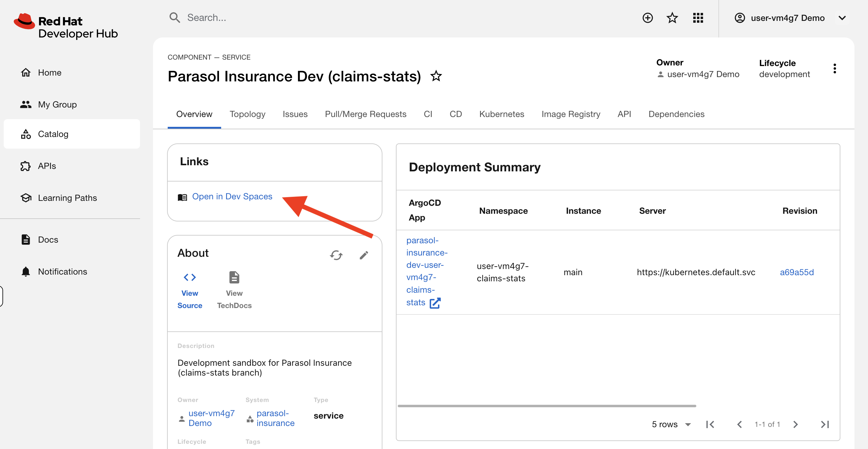Open APIs in the sidebar

point(72,166)
